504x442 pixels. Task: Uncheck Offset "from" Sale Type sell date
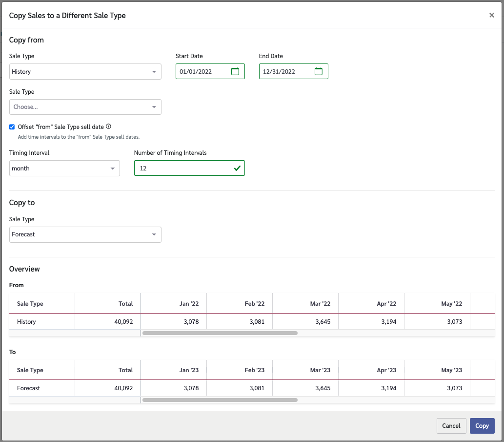12,127
